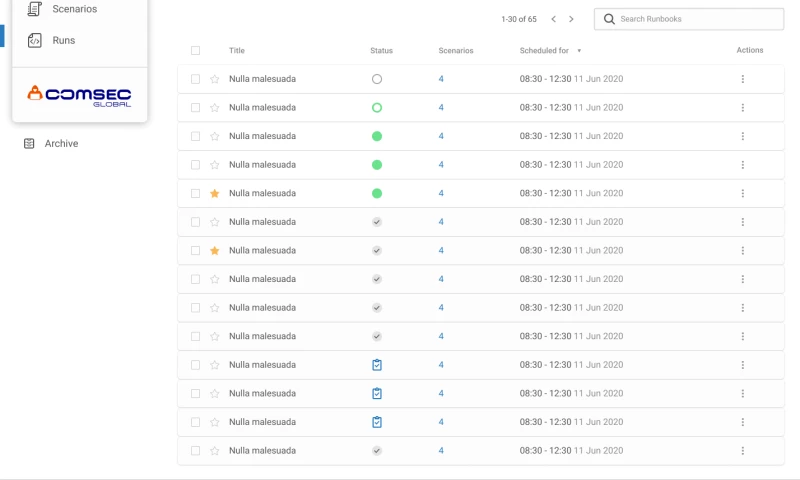Click the '1-30 of 65' pagination text
800x480 pixels.
click(x=518, y=19)
